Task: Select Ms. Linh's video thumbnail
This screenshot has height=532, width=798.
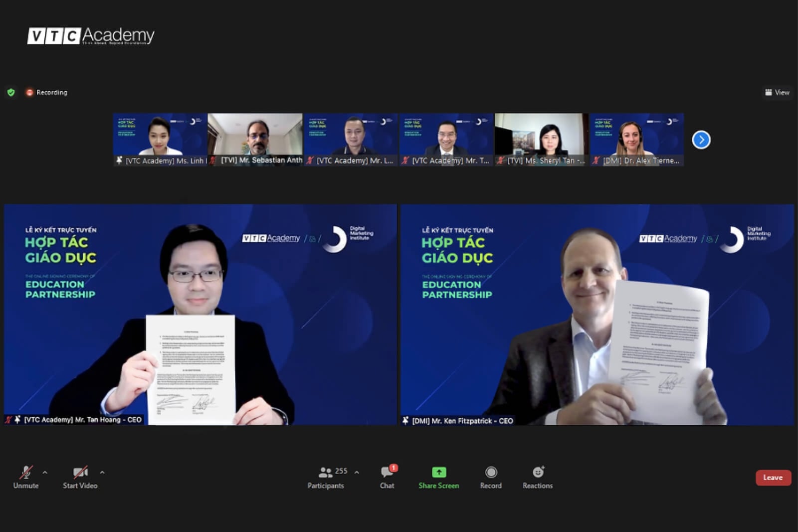Action: point(160,136)
